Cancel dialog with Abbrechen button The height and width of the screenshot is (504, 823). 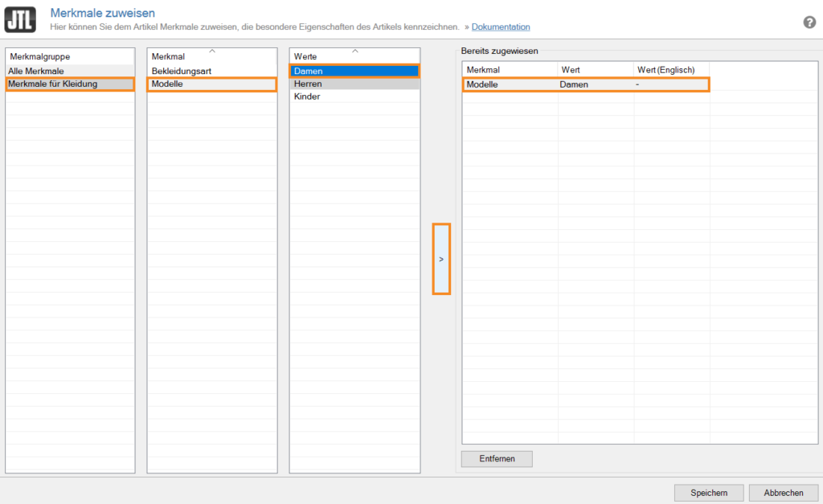783,493
